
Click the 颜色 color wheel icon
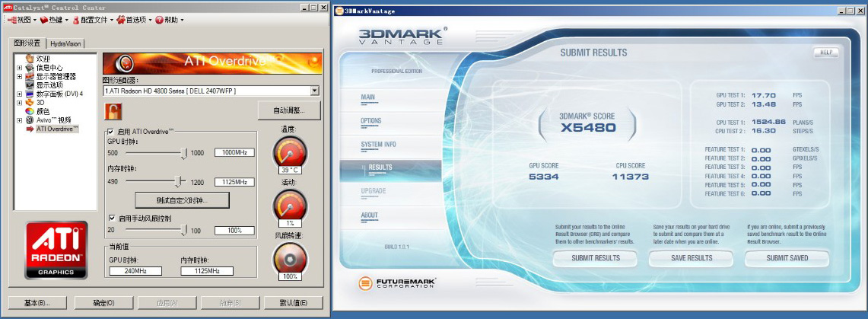30,111
